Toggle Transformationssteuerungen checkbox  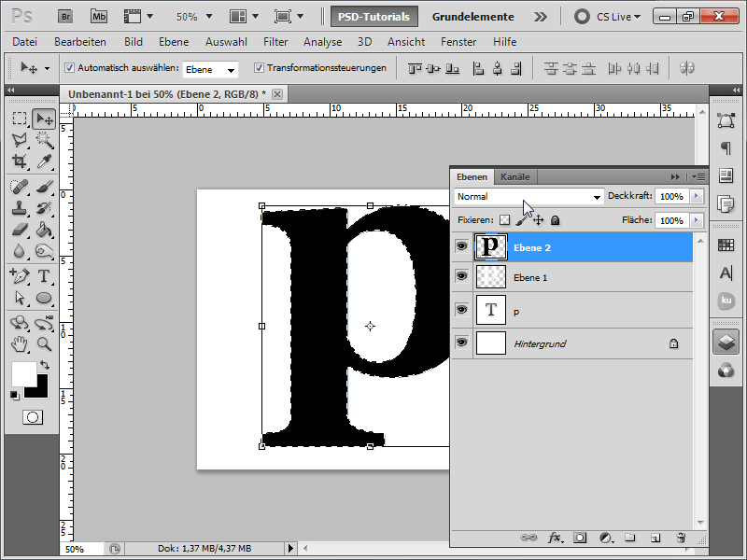259,67
